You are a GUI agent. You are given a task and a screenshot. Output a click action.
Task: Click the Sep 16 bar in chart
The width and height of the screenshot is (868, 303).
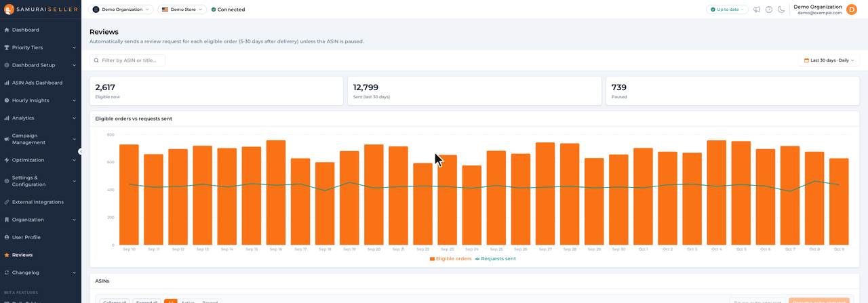(276, 193)
